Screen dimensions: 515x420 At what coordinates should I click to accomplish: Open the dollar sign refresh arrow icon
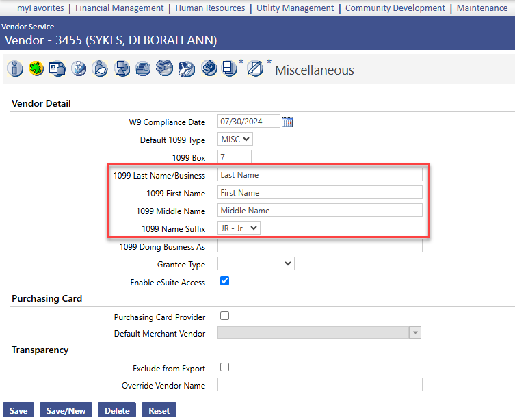click(x=209, y=68)
